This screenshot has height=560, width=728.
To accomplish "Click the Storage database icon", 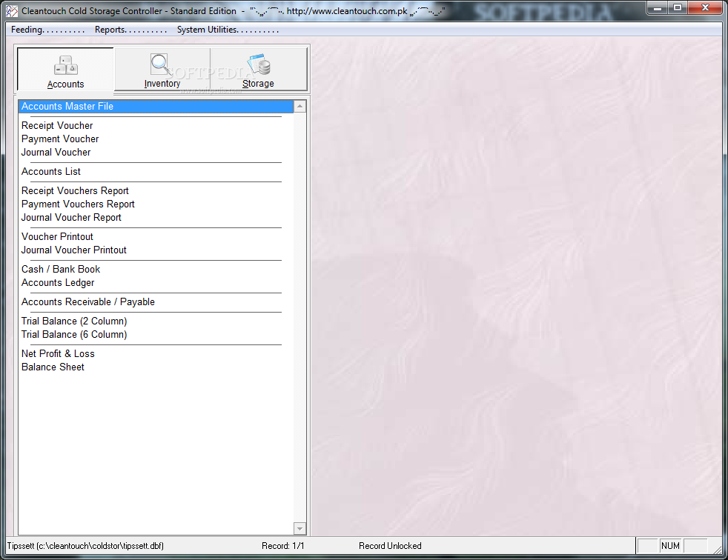I will coord(259,64).
